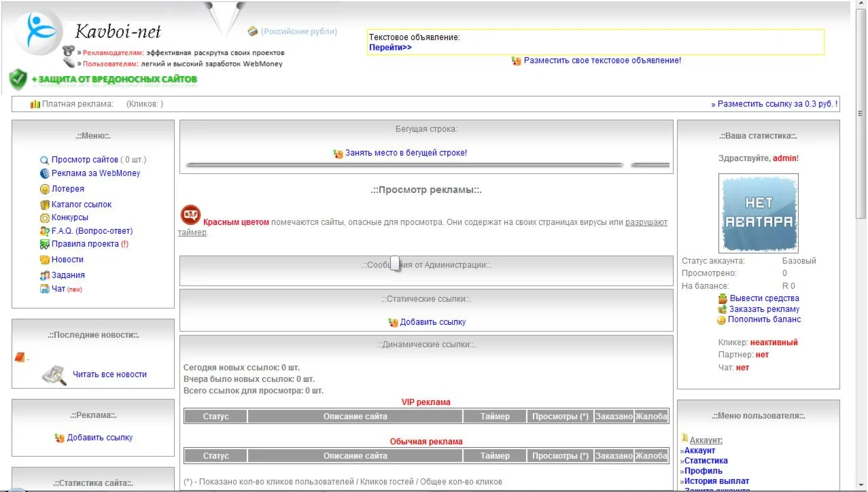Click the Вывести средства icon
The width and height of the screenshot is (868, 492).
tap(723, 298)
